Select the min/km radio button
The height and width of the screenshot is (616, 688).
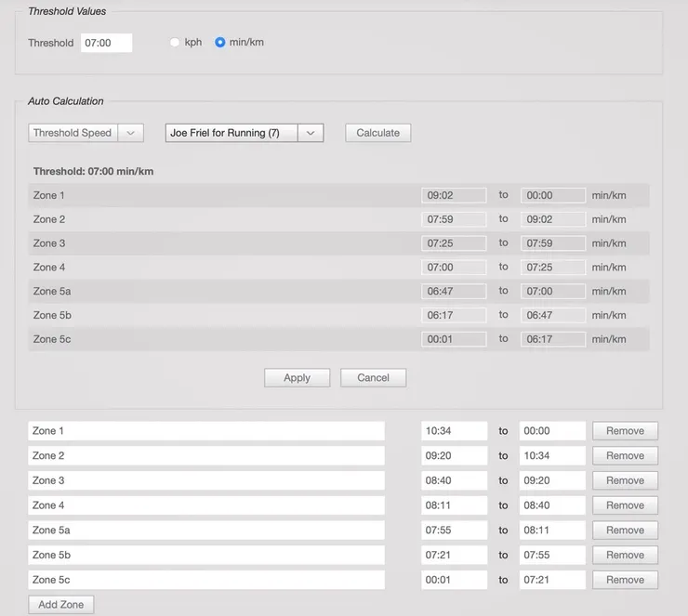point(220,43)
